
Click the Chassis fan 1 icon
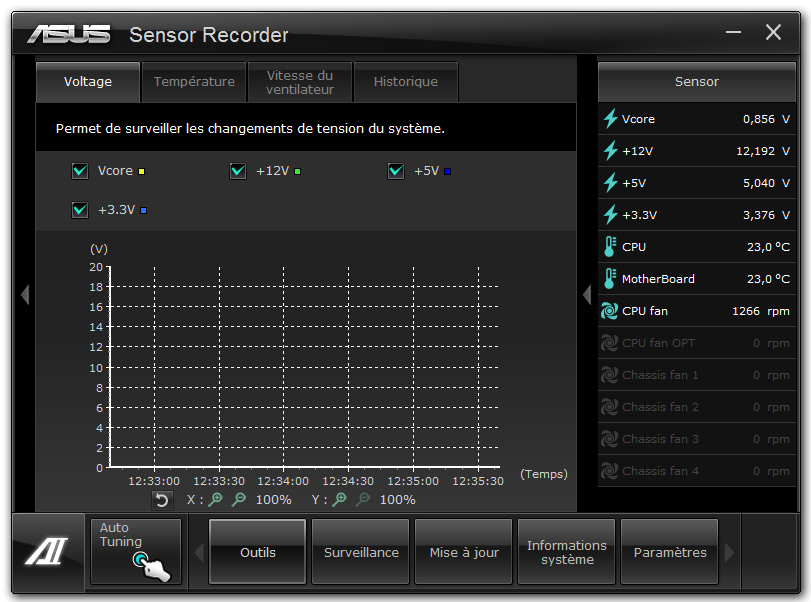click(609, 375)
